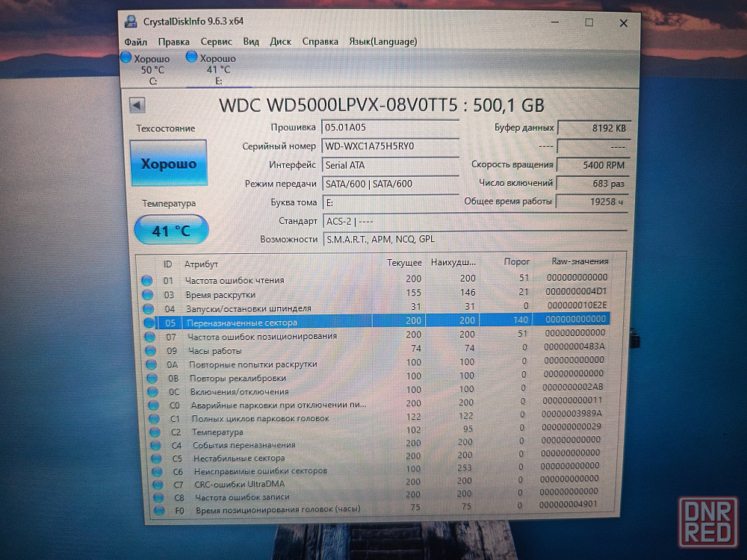This screenshot has height=560, width=747.
Task: Click the serial number field WD-WXC1A75H5RY0
Action: [x=390, y=146]
